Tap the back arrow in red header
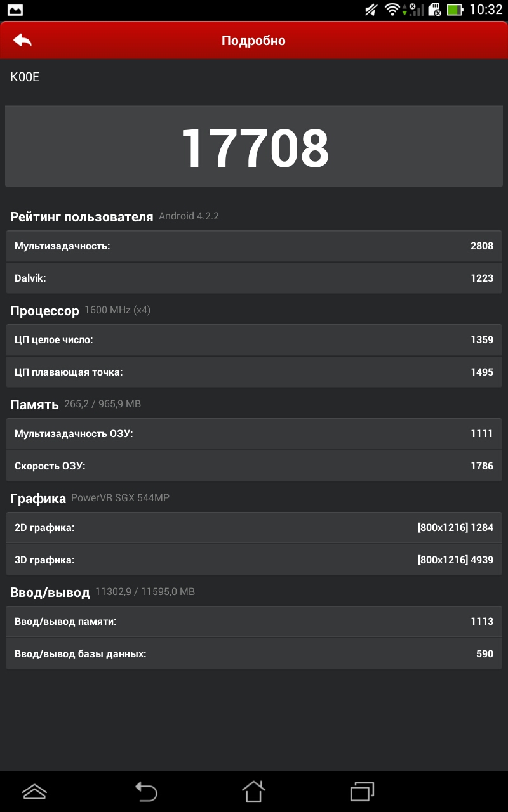 point(22,40)
